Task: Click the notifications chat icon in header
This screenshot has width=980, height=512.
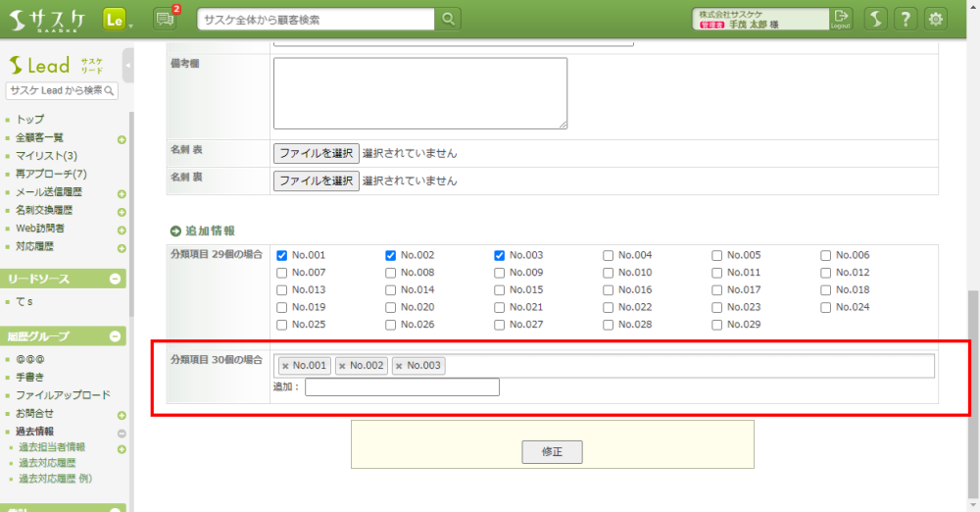Action: click(x=165, y=19)
